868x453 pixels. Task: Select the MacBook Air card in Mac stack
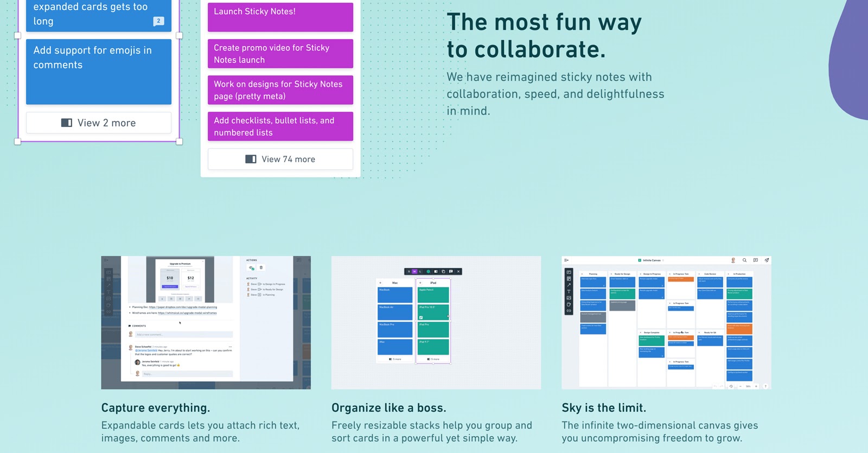(x=395, y=312)
